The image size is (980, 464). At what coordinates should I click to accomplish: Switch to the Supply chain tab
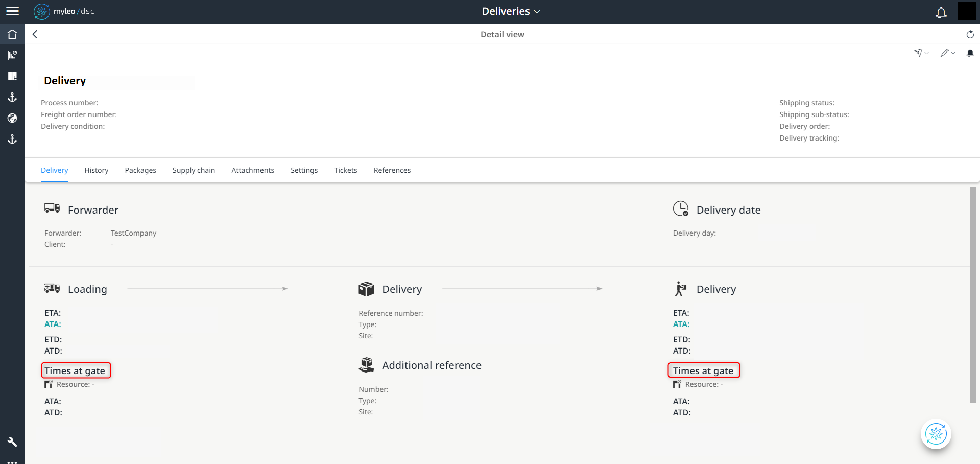(194, 170)
